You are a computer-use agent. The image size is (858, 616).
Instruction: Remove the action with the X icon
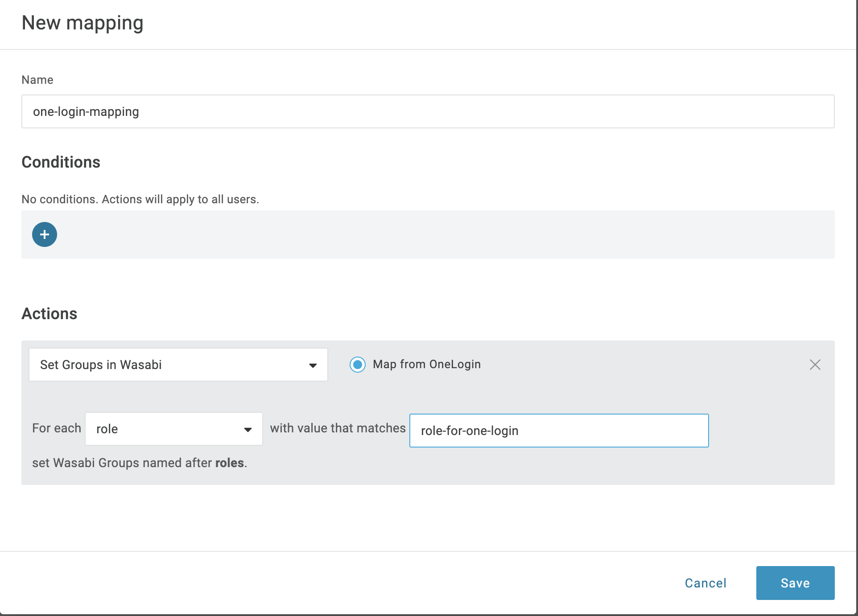[815, 365]
